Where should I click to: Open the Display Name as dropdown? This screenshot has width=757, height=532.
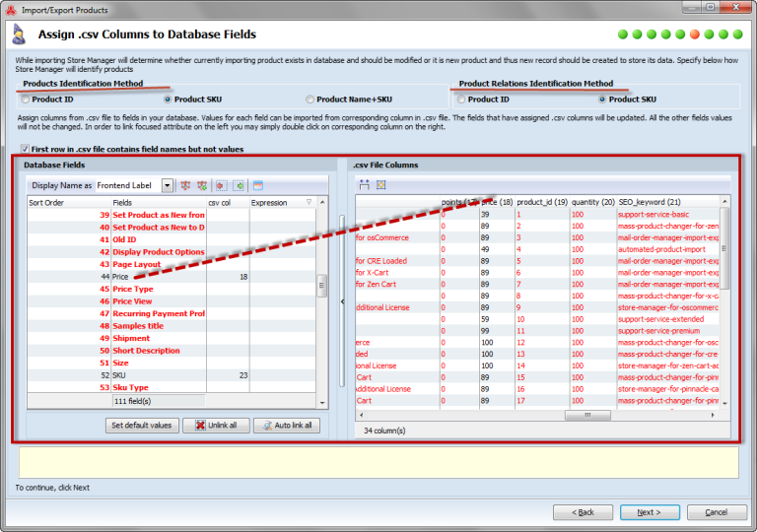[x=168, y=185]
